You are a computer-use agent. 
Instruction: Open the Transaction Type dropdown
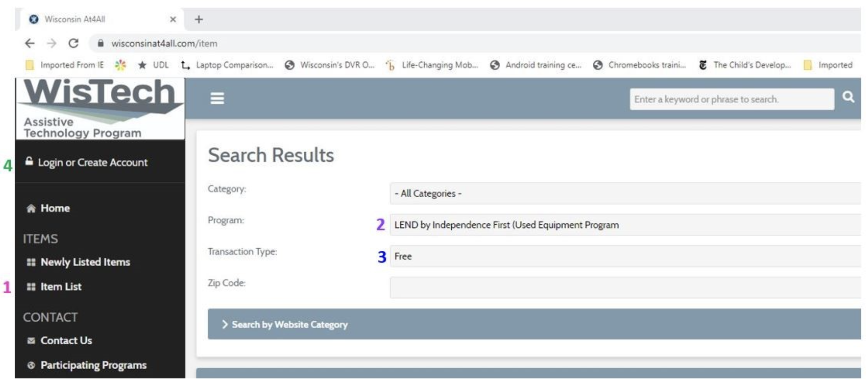(625, 256)
